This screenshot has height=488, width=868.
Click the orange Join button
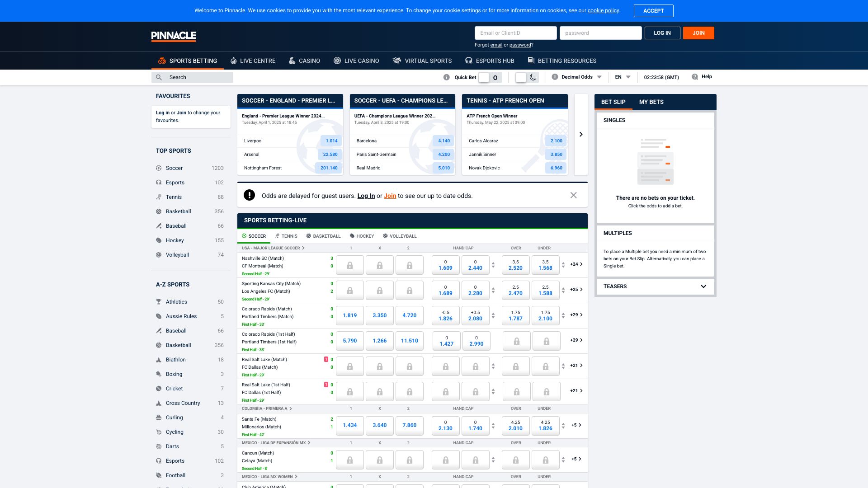(x=698, y=33)
